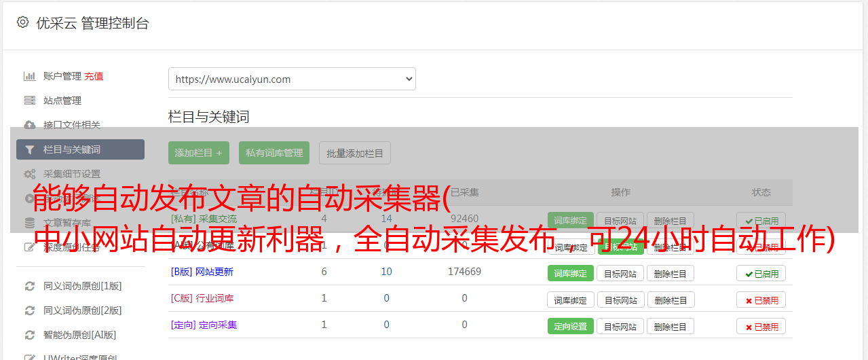Click 目标网站 in the 采集交流 row
Viewport: 868px width, 360px height.
620,221
